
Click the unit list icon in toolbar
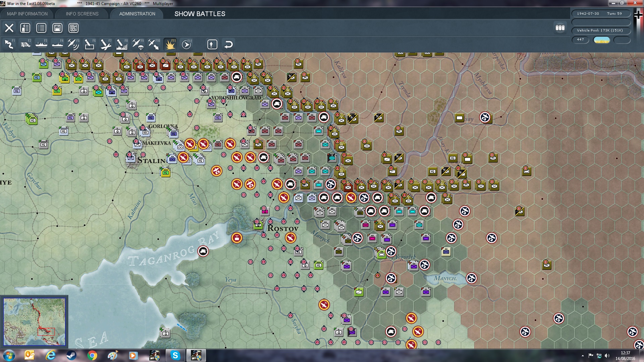[x=41, y=28]
